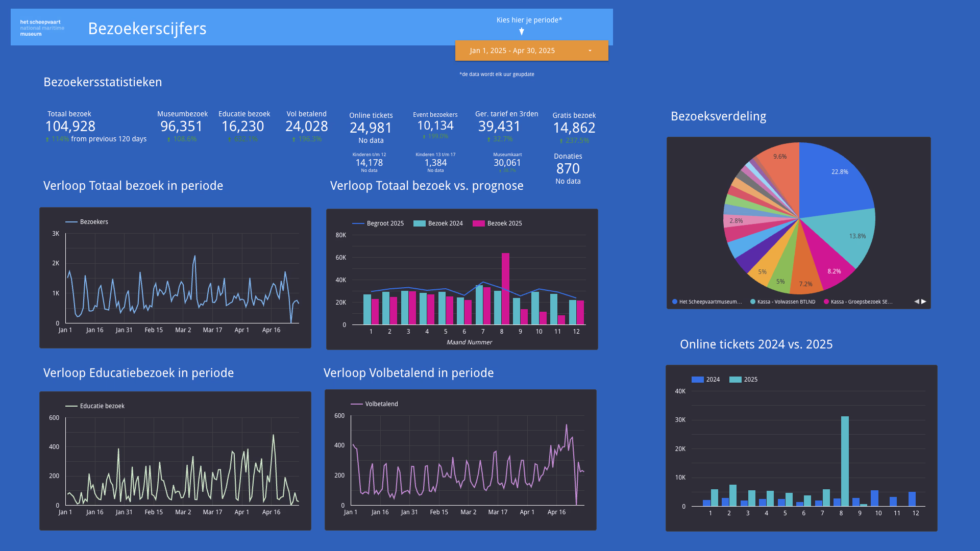
Task: Click the Online tickets scorecard
Action: [371, 128]
